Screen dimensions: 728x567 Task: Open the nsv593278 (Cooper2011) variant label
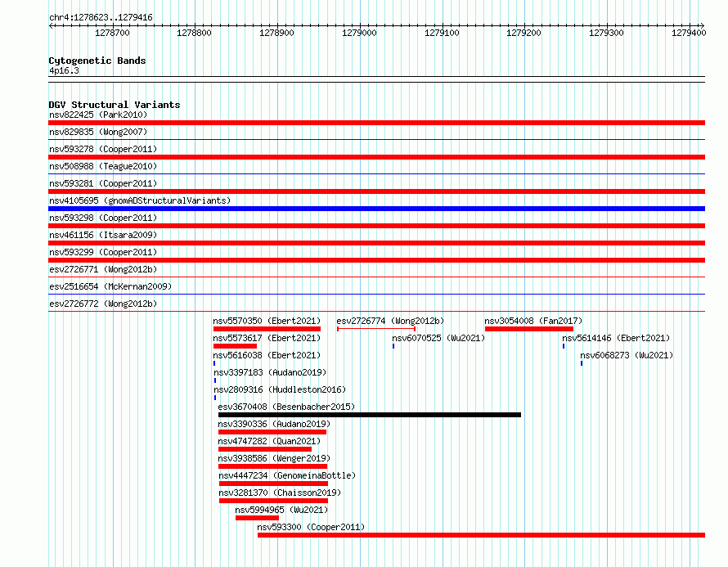[x=103, y=149]
